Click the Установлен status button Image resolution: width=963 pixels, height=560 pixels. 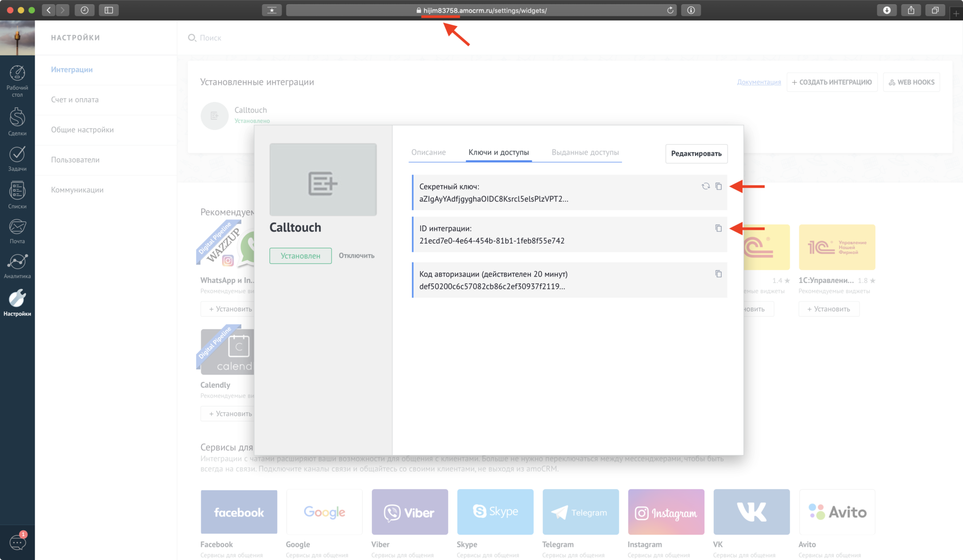pos(300,256)
